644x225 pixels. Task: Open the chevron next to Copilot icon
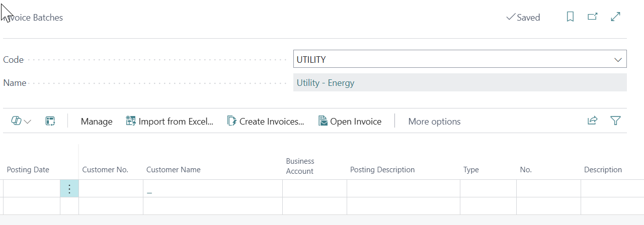click(28, 122)
